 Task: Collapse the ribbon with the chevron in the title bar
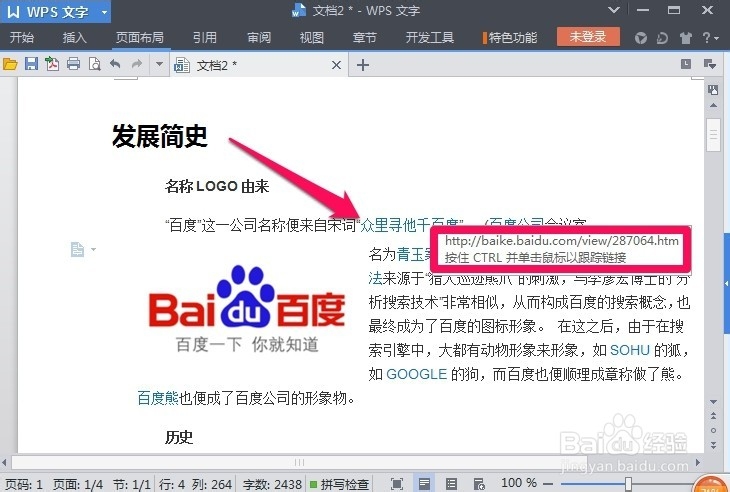pos(614,10)
